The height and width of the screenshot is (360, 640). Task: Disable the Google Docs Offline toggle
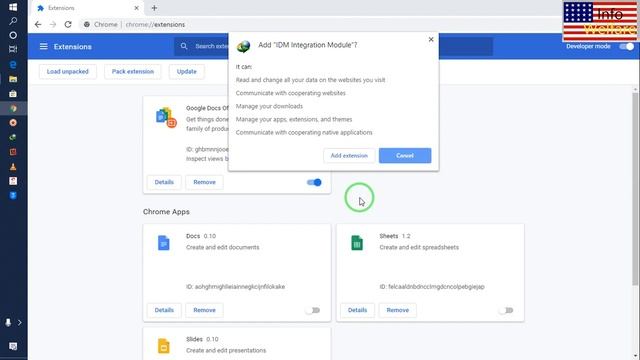(314, 182)
